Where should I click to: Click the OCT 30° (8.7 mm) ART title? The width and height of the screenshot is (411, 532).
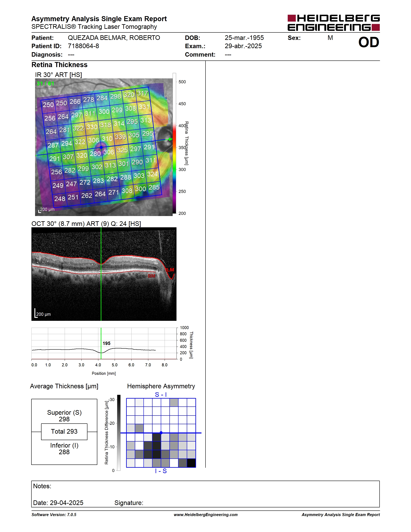click(x=86, y=224)
